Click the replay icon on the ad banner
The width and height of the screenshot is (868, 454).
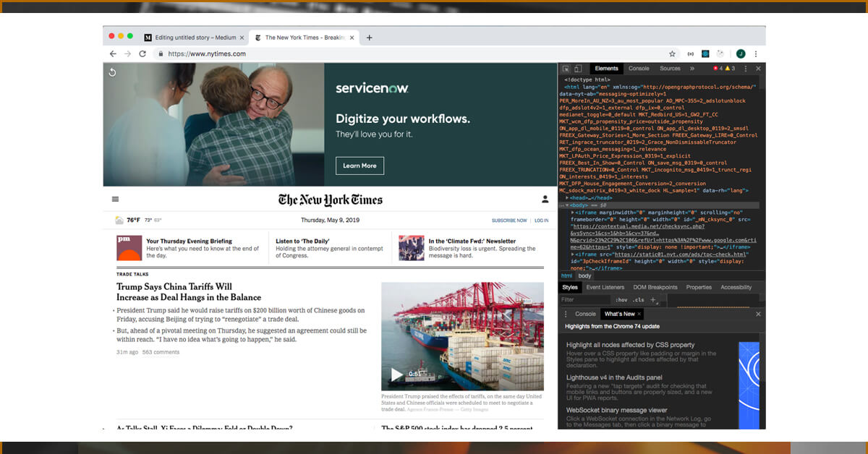click(112, 72)
